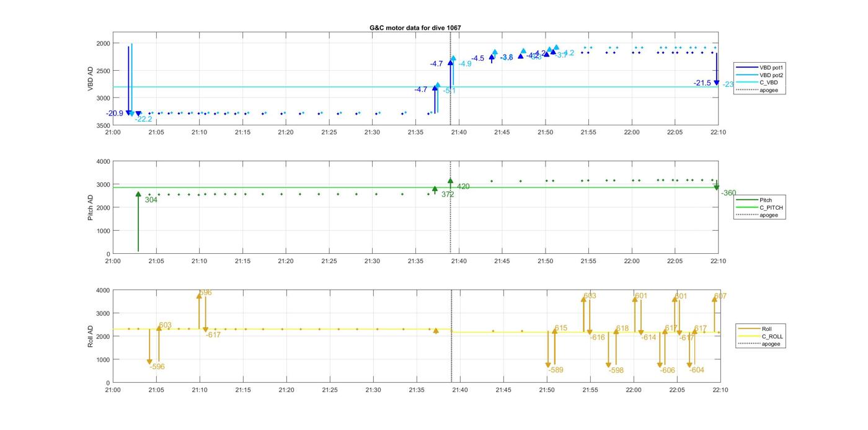The image size is (868, 430).
Task: Click the '-4.5' VBD data label
Action: (x=478, y=58)
